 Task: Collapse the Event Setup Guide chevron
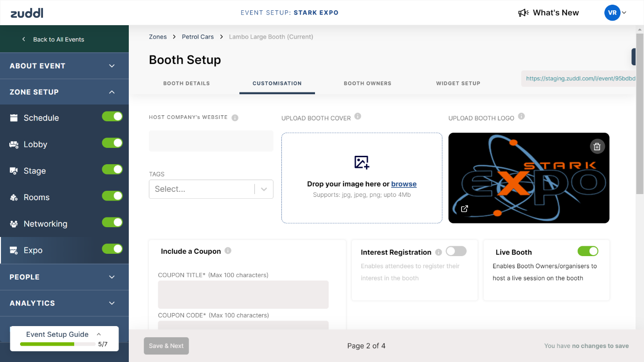tap(98, 334)
